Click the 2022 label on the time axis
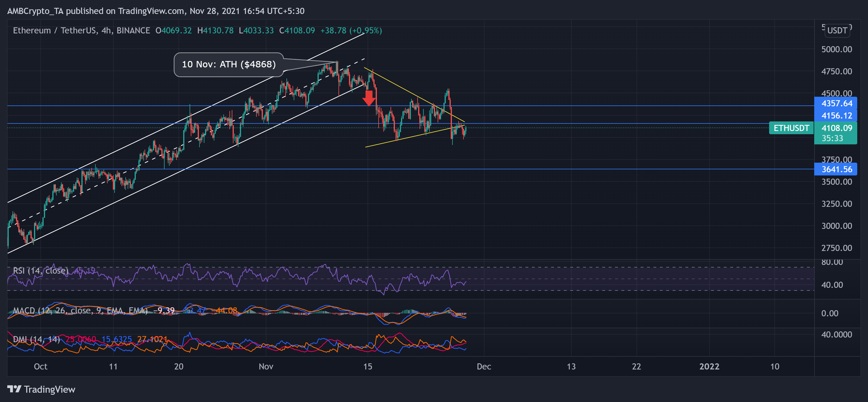 click(709, 366)
